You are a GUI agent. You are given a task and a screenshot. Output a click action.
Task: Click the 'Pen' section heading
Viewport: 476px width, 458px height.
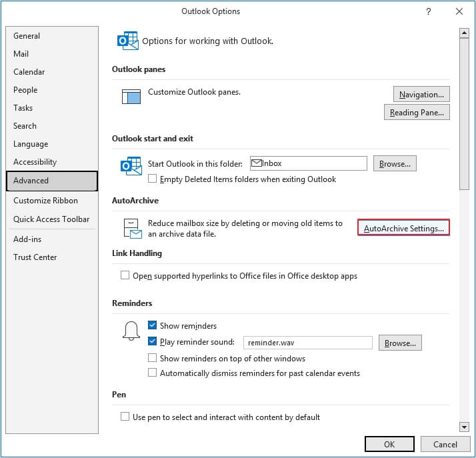click(119, 394)
